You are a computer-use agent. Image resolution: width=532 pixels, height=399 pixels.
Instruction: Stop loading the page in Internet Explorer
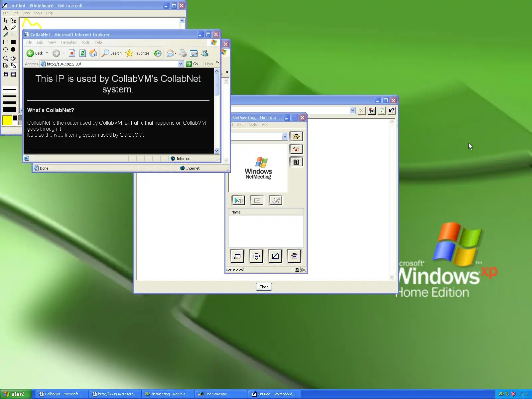pos(72,53)
